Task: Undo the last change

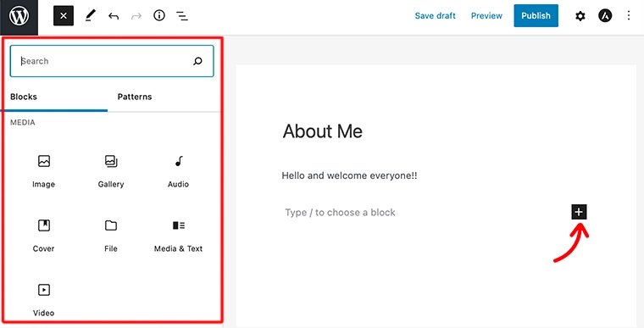Action: 114,16
